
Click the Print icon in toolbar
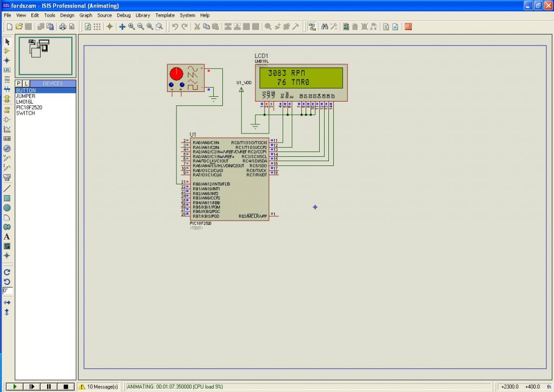click(x=63, y=26)
